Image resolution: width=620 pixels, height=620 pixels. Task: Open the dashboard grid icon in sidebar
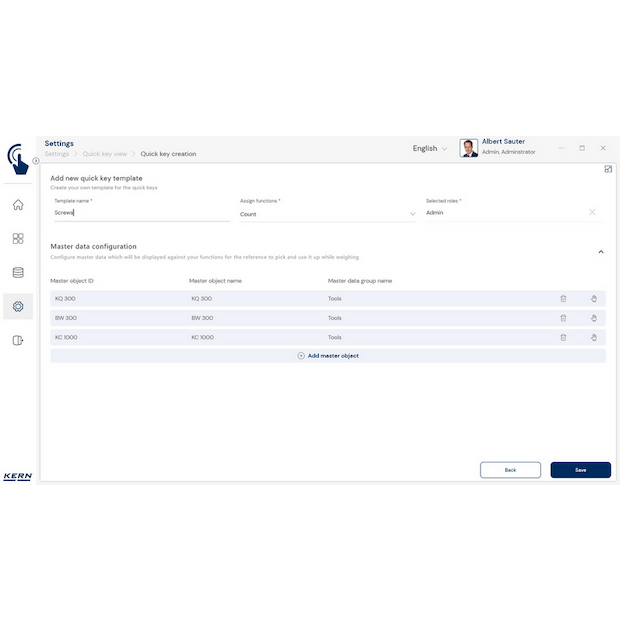tap(18, 239)
